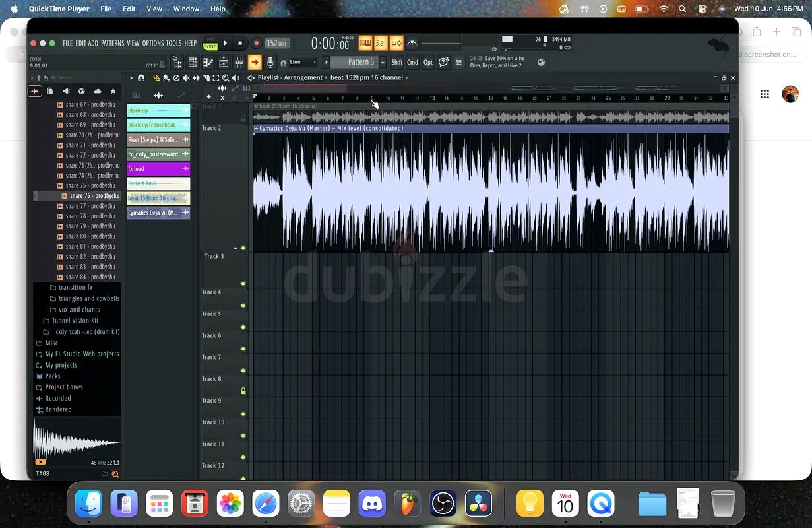The width and height of the screenshot is (812, 528).
Task: Select the Slip tool in playlist toolbar
Action: coord(196,78)
